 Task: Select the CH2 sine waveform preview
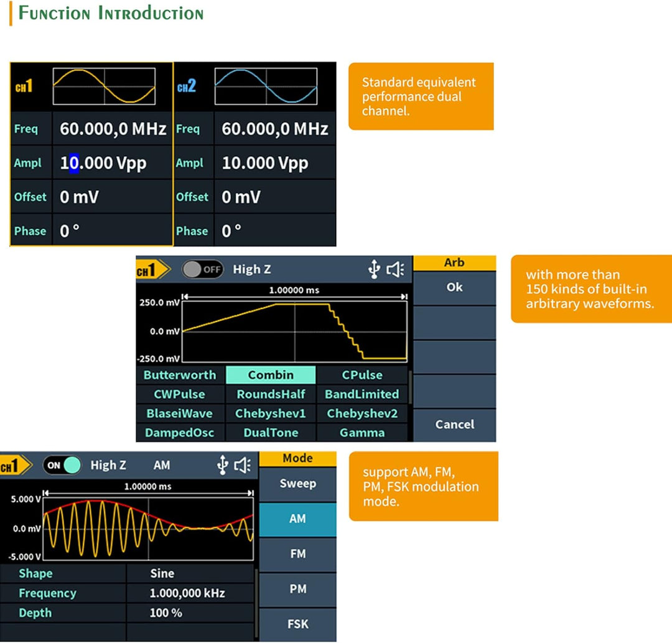coord(266,86)
